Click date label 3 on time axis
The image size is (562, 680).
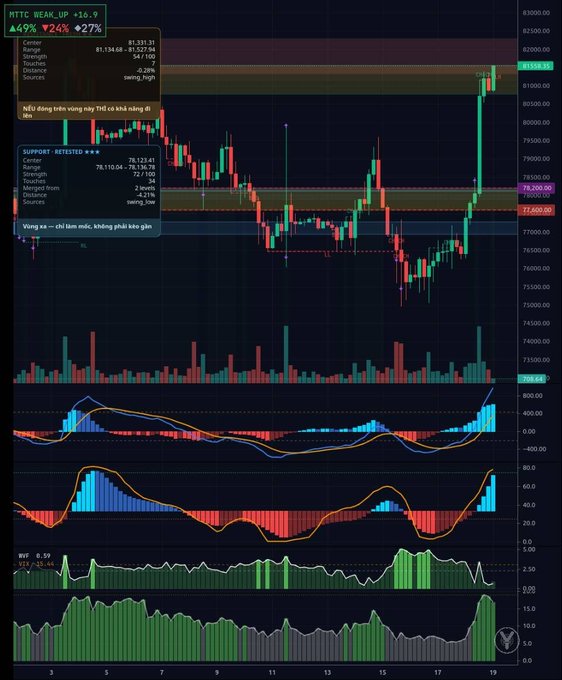[x=51, y=673]
